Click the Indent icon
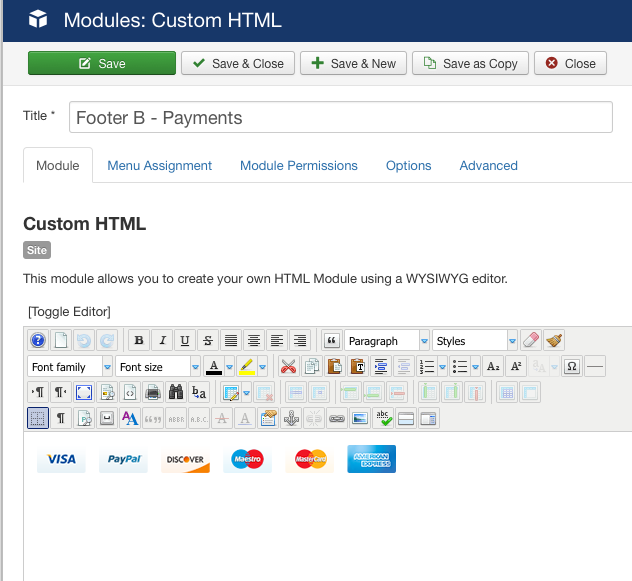 point(381,367)
